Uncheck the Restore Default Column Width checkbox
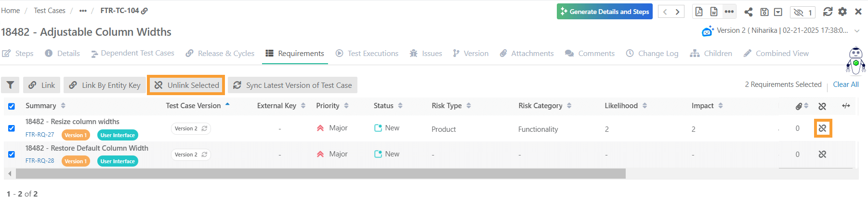 (12, 155)
